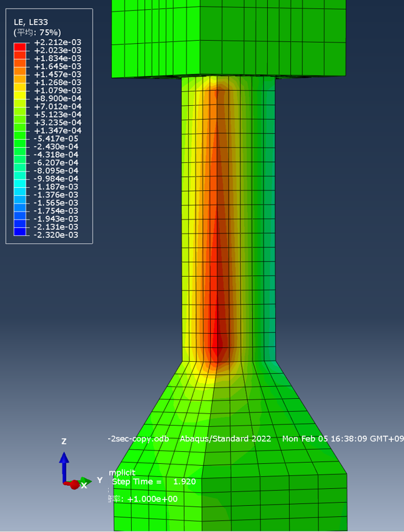Click the 'Abaqus/Standard 2022' title block text
This screenshot has width=404, height=532.
coord(225,439)
